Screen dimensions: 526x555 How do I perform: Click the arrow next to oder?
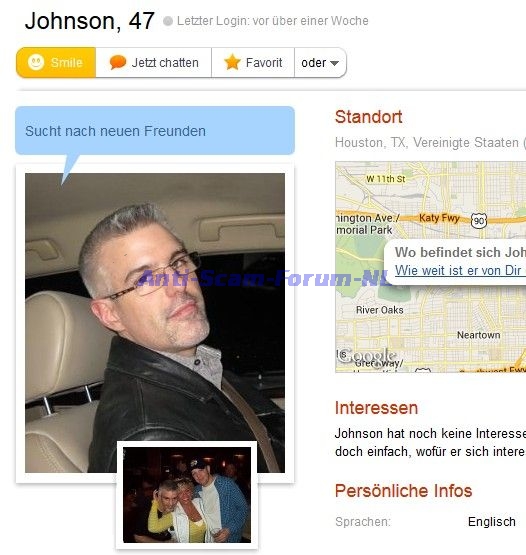click(334, 63)
